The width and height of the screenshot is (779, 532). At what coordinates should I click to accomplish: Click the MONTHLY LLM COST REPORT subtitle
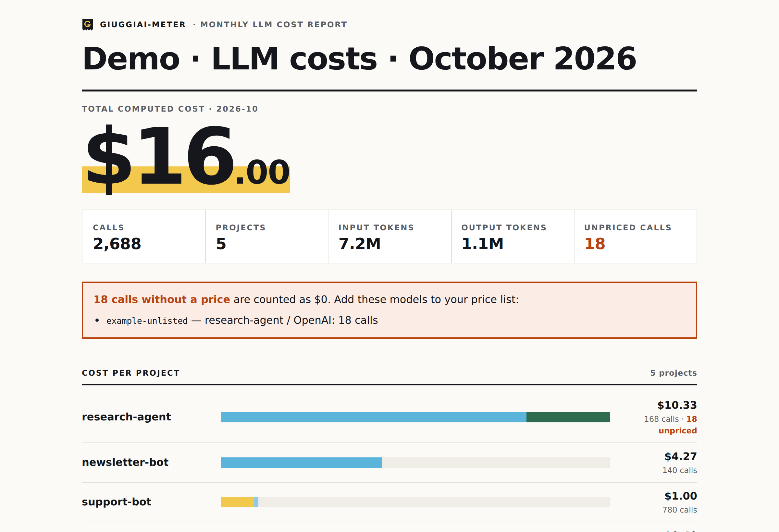tap(274, 24)
